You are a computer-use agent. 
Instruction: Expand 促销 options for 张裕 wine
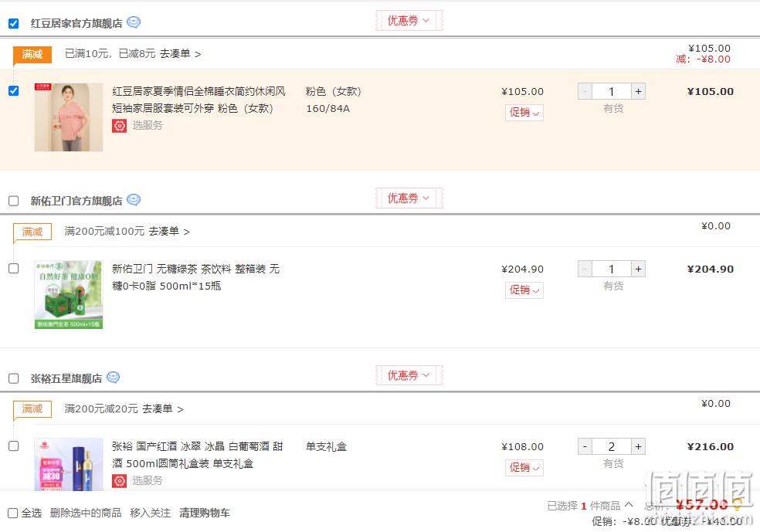click(x=524, y=468)
